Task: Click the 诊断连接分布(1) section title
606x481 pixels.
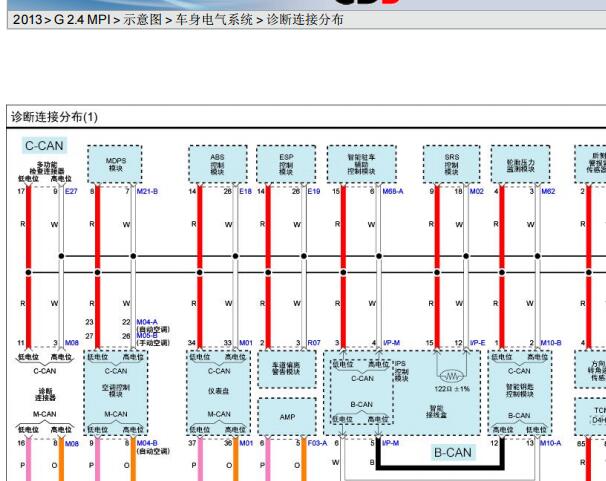Action: click(54, 117)
